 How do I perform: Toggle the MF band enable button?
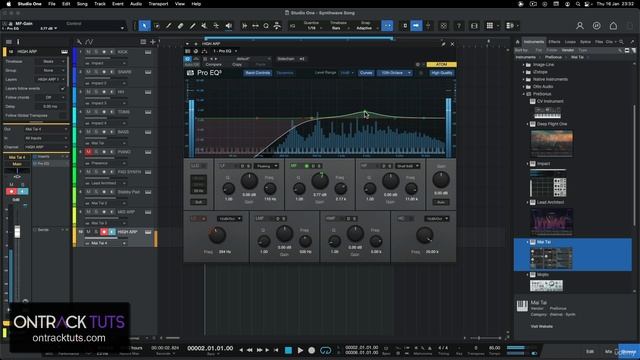coord(307,166)
